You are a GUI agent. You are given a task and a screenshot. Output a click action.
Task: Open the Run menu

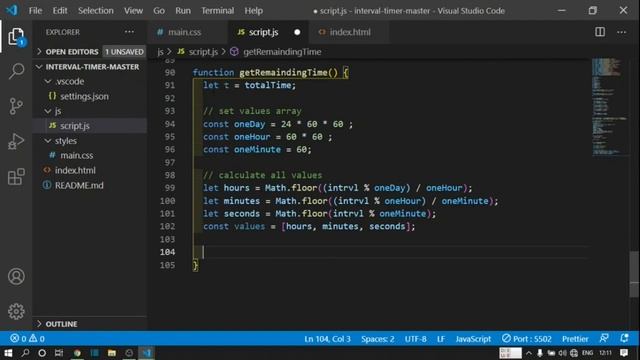tap(183, 11)
